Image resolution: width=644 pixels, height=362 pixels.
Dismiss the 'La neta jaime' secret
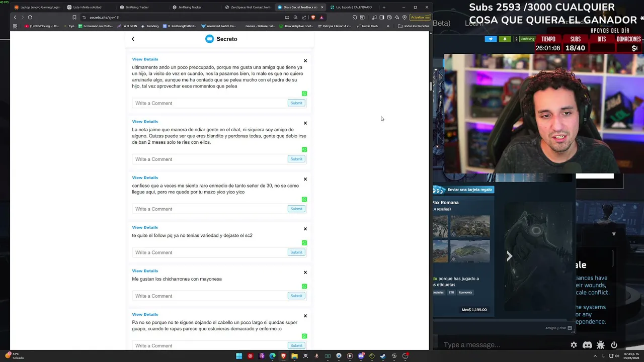(305, 123)
